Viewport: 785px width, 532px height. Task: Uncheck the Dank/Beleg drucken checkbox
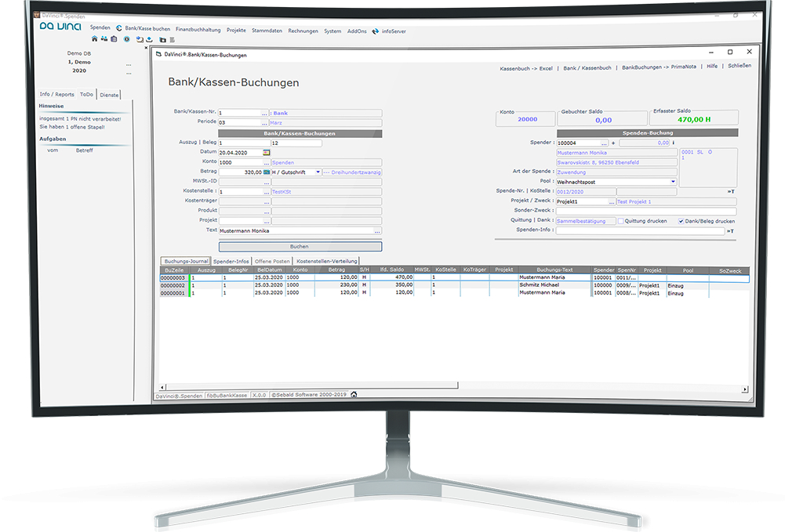(681, 221)
